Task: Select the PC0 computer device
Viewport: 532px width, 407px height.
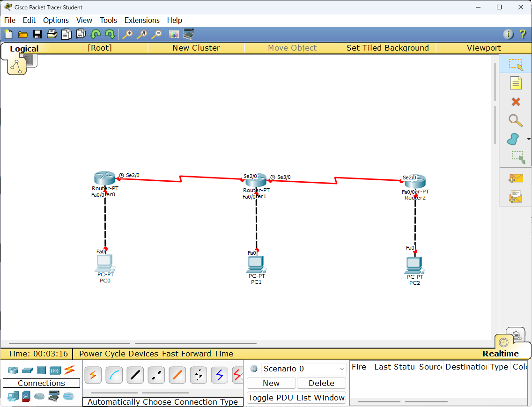Action: 105,263
